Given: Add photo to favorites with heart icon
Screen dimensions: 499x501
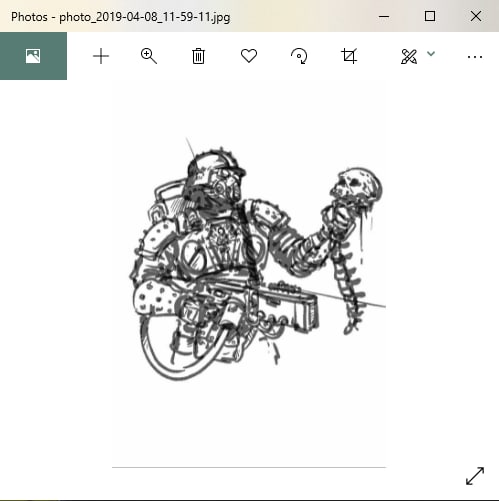Looking at the screenshot, I should 249,56.
